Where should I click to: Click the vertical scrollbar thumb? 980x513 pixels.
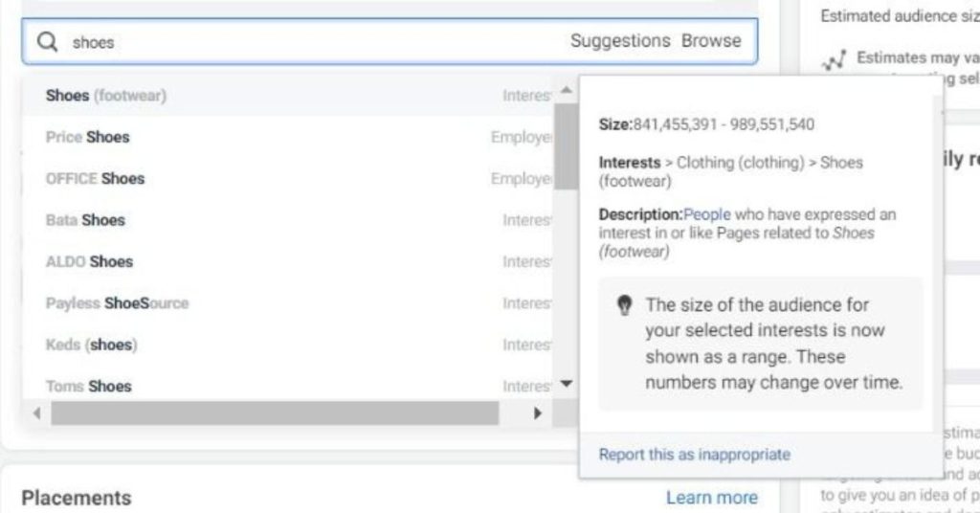(567, 145)
